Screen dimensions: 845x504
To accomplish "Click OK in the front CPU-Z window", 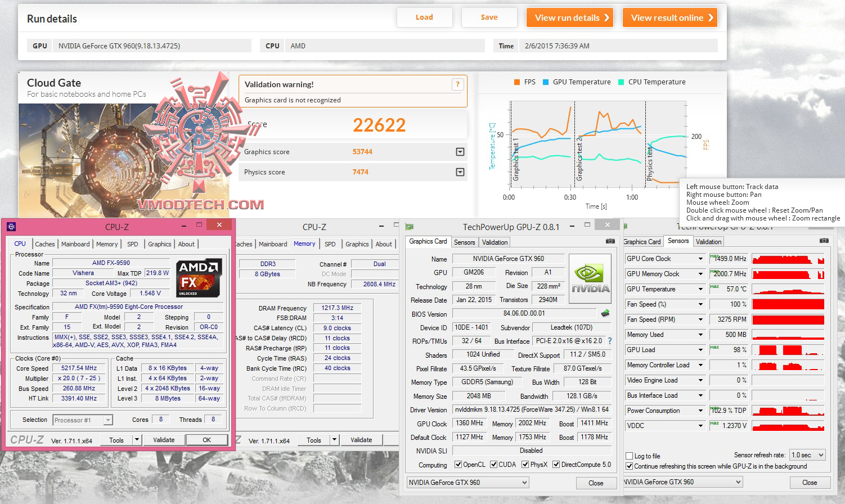I will [207, 440].
